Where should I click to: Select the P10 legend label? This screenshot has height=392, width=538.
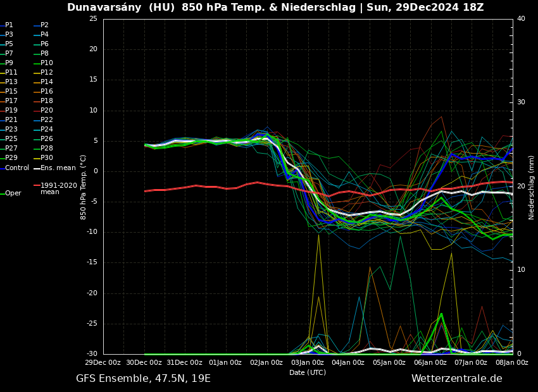click(x=46, y=63)
